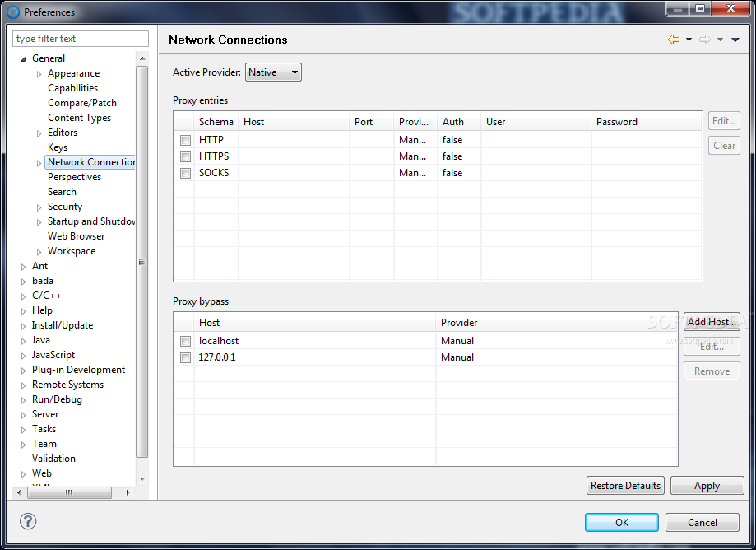Click the back navigation arrow icon
The width and height of the screenshot is (756, 550).
pyautogui.click(x=674, y=40)
